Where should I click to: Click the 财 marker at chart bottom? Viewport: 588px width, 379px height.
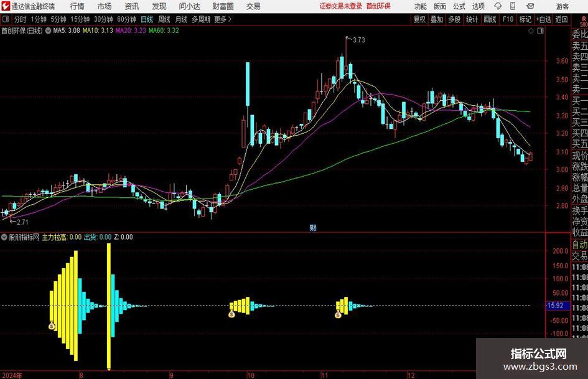[313, 227]
